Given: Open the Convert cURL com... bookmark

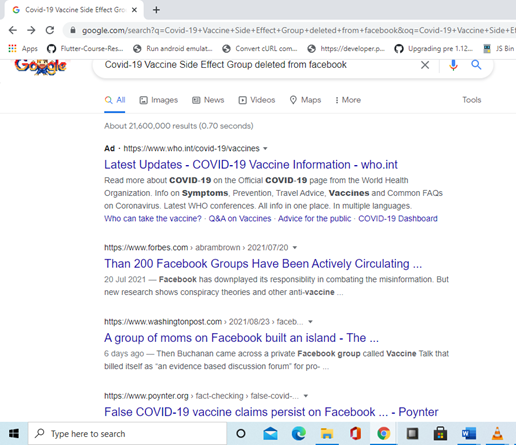Looking at the screenshot, I should tap(260, 49).
